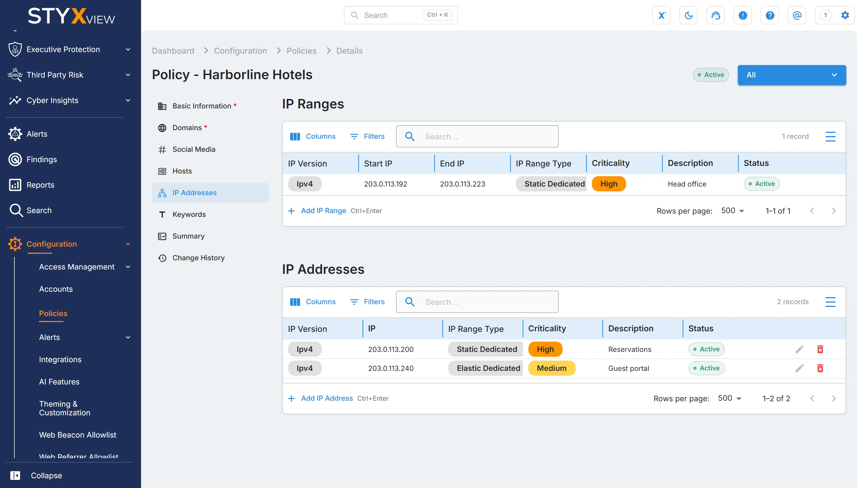This screenshot has height=488, width=868.
Task: Open Summary section
Action: coord(210,236)
